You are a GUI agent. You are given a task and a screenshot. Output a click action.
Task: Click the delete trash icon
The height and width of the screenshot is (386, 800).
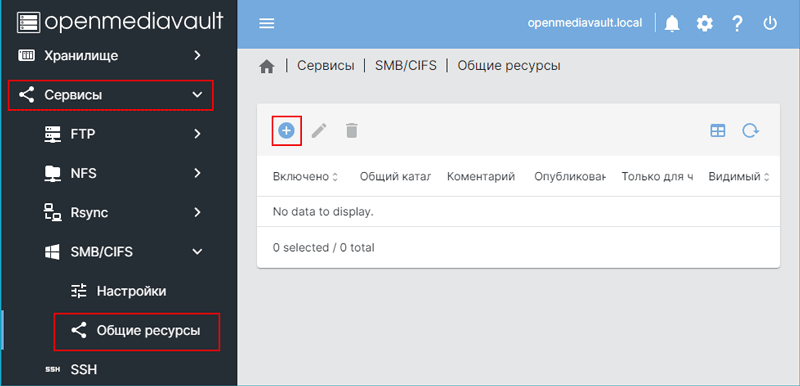point(352,131)
